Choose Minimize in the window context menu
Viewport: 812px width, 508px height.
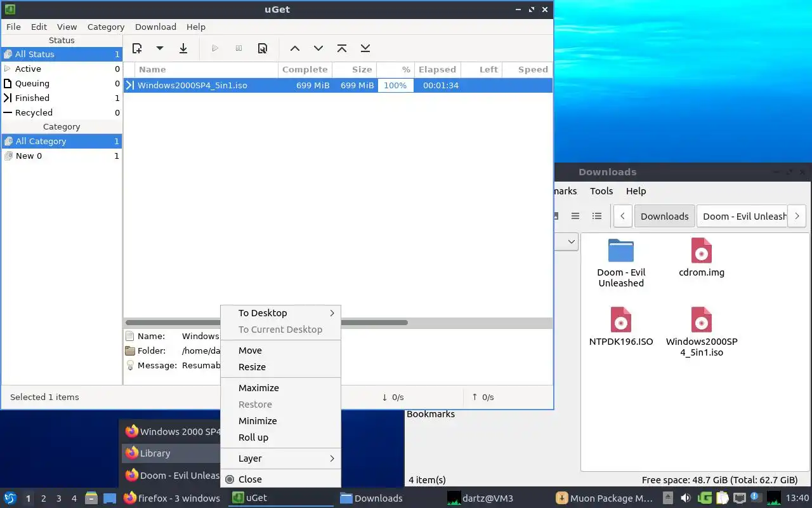tap(280, 421)
